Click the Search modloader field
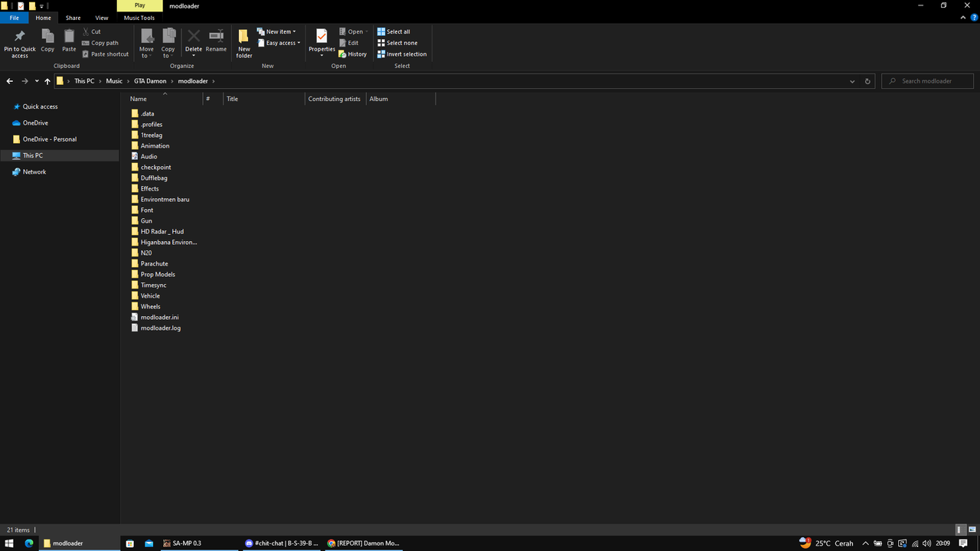980x551 pixels. 927,81
